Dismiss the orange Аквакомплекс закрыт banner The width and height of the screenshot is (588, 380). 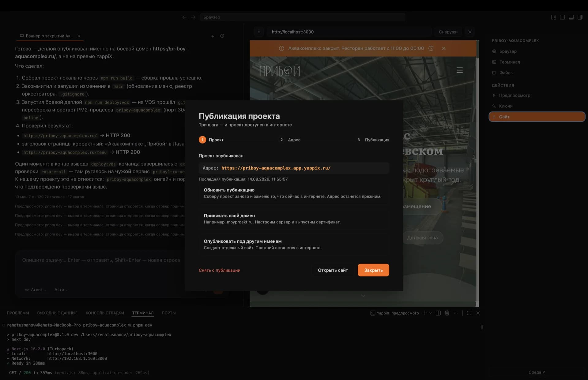pos(444,48)
